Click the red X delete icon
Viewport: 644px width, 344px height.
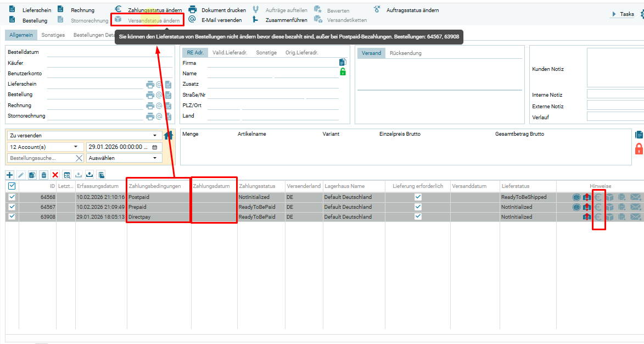click(x=55, y=175)
